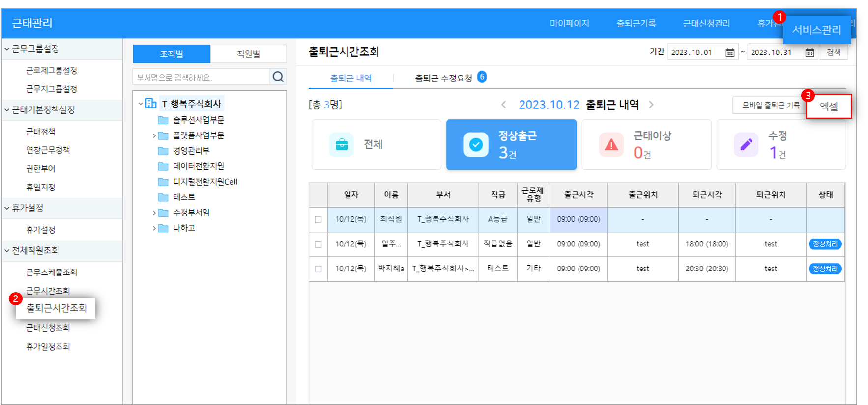Collapse the T_행복주식회사 tree root
The image size is (868, 405).
141,104
